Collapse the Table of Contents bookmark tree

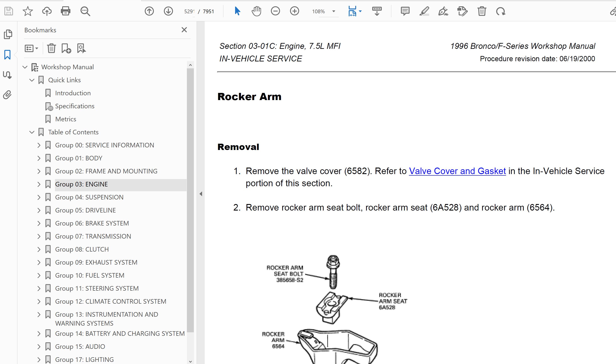pos(32,132)
